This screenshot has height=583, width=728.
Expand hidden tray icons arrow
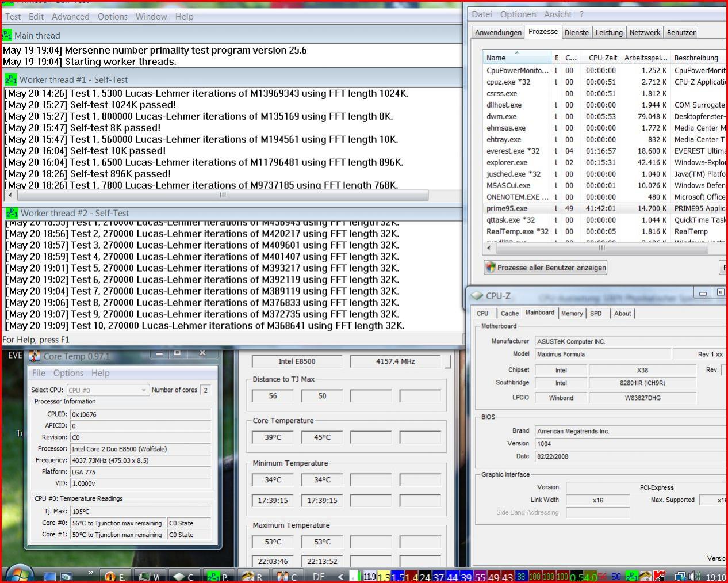(x=340, y=577)
